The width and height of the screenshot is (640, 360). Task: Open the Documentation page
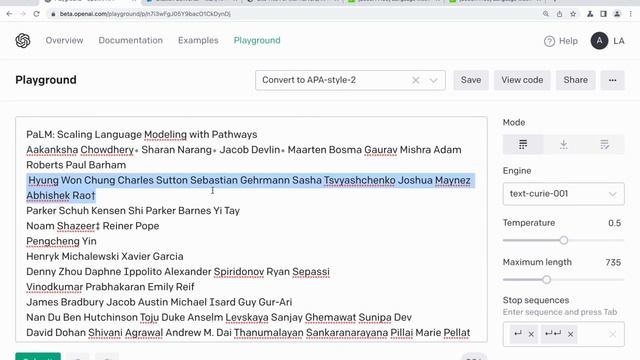[131, 40]
